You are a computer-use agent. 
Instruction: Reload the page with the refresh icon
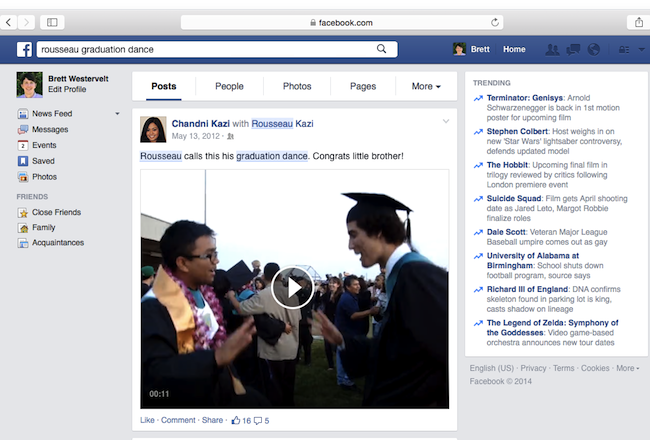tap(495, 22)
